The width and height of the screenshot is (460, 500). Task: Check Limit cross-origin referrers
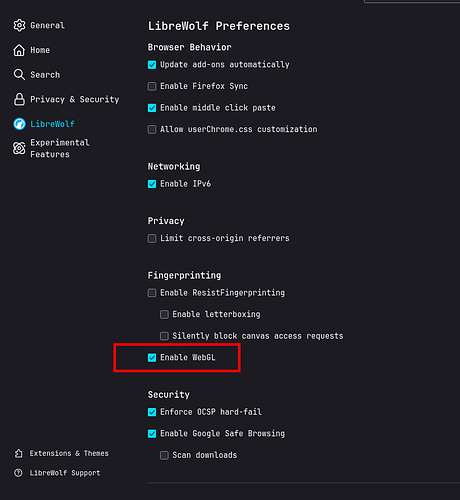coord(152,238)
